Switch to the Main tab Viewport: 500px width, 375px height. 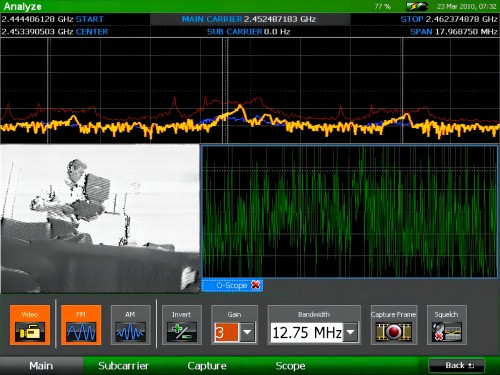(41, 366)
